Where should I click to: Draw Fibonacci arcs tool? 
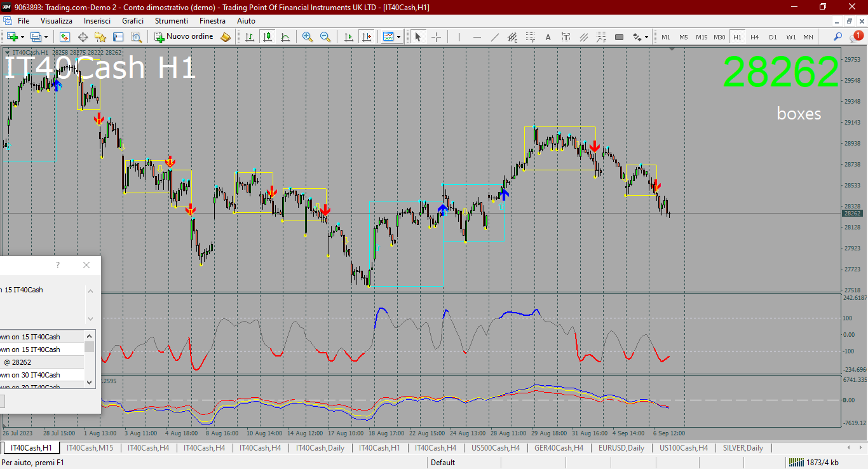(x=601, y=37)
